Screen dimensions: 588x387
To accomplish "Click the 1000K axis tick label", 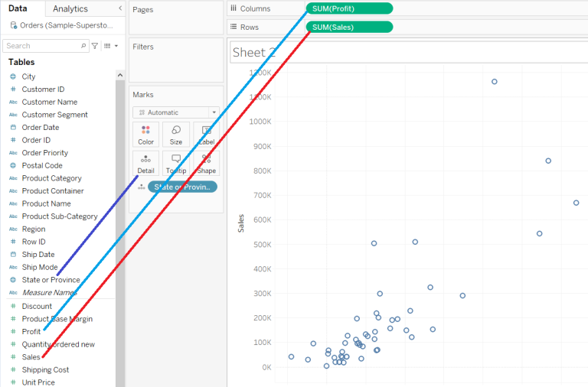I will tap(260, 122).
